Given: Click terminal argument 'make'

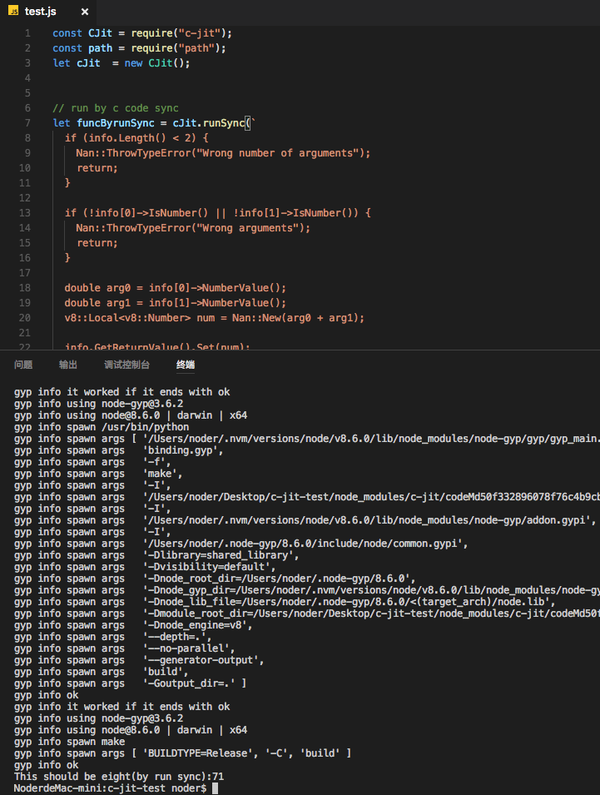Looking at the screenshot, I should pos(163,474).
